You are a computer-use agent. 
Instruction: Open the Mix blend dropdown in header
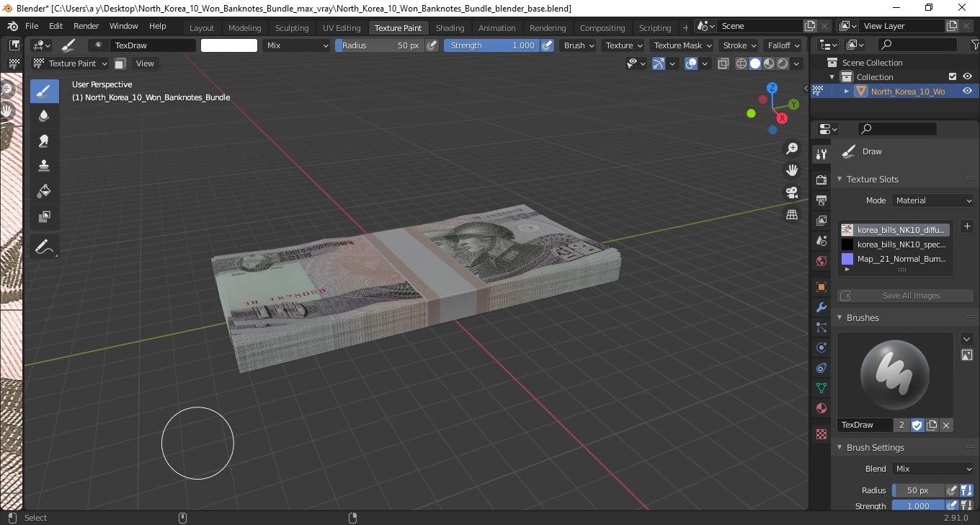[296, 45]
